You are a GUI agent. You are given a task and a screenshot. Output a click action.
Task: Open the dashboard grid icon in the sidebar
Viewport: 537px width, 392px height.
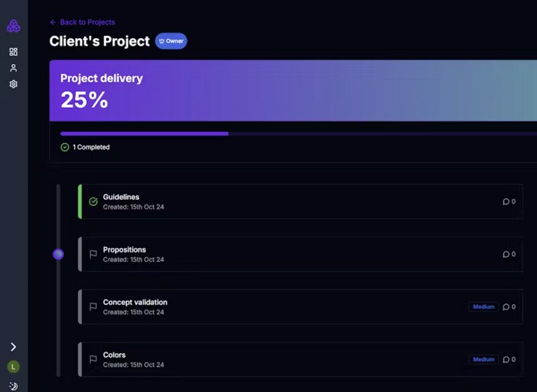tap(13, 52)
